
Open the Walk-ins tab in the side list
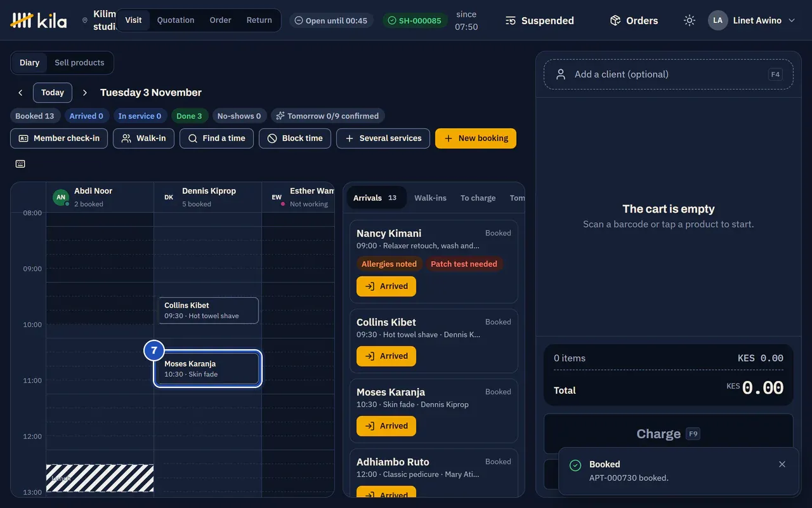[431, 197]
